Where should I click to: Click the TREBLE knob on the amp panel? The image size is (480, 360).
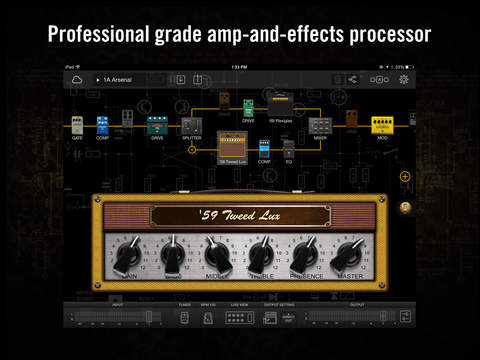tap(261, 255)
